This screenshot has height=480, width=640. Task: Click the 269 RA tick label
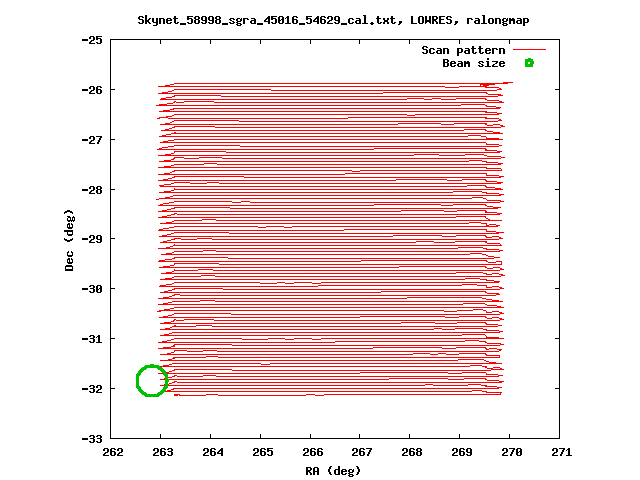(x=462, y=452)
